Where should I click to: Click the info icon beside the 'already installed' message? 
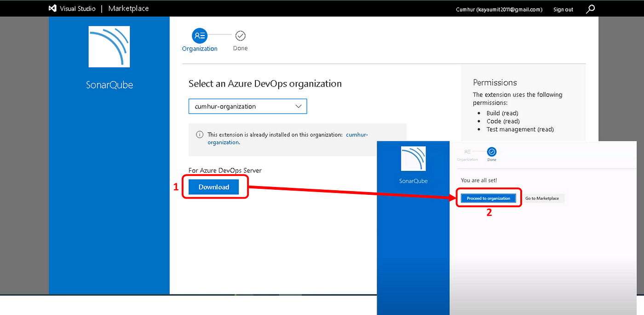coord(200,134)
